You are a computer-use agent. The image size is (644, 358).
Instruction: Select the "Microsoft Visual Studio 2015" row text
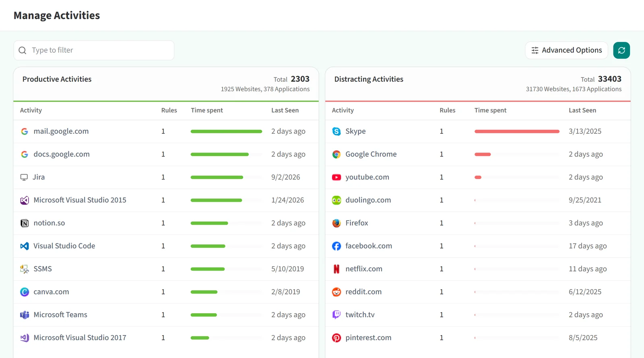[x=80, y=200]
